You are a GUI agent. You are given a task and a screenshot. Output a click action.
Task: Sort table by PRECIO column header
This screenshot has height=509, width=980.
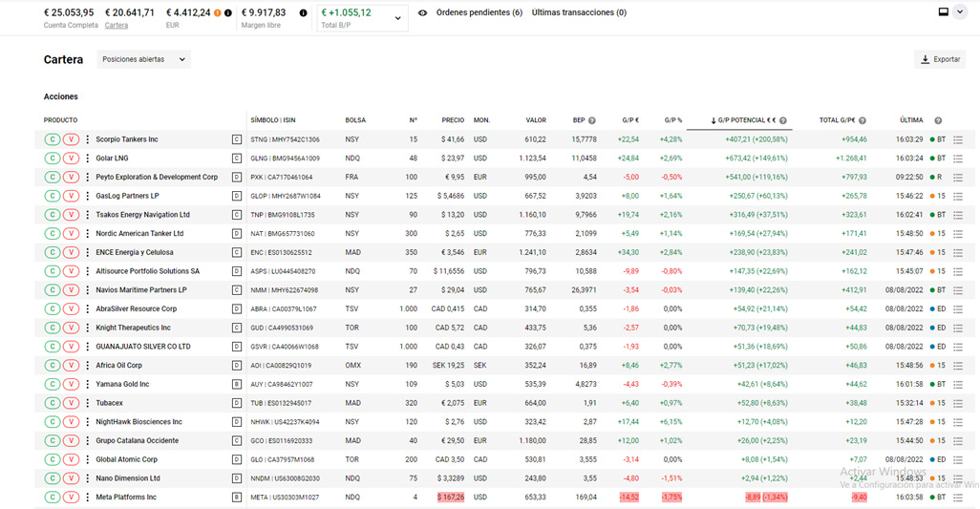[x=453, y=120]
